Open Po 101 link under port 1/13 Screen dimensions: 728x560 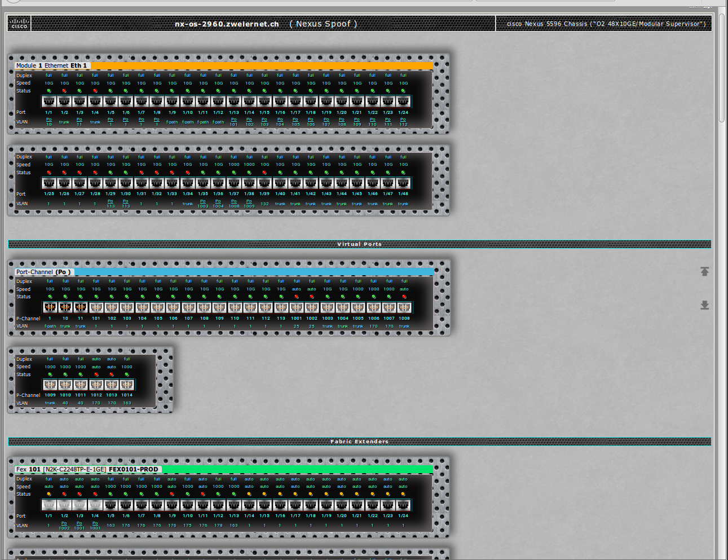coord(234,122)
